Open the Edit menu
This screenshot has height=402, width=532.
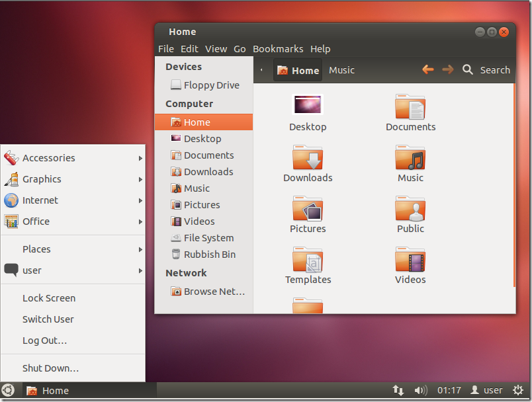[189, 48]
